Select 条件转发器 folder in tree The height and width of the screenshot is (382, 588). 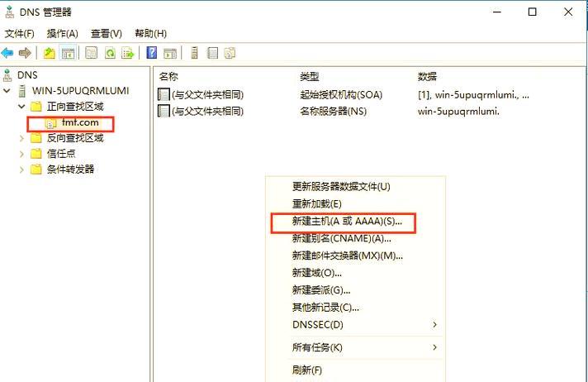(70, 169)
